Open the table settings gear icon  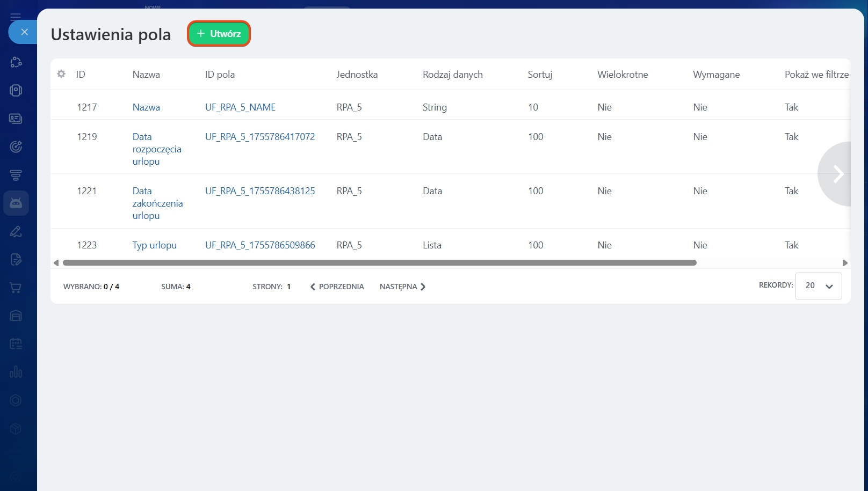61,74
